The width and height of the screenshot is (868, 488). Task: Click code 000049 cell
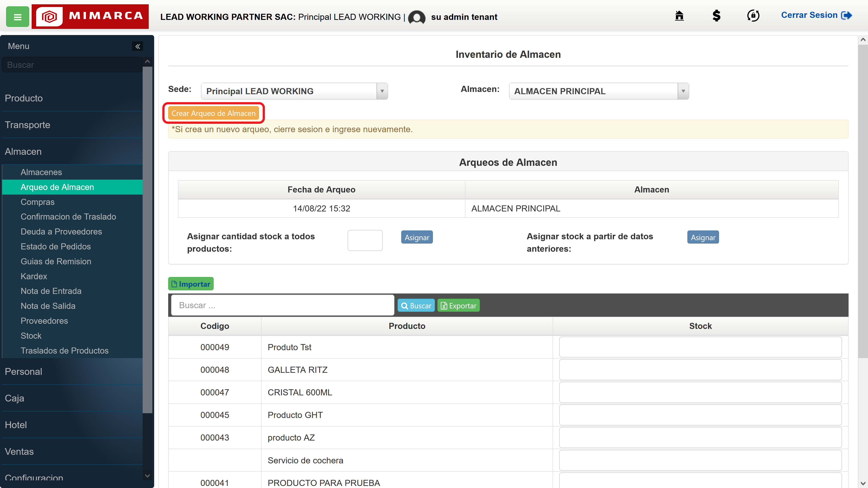point(215,347)
